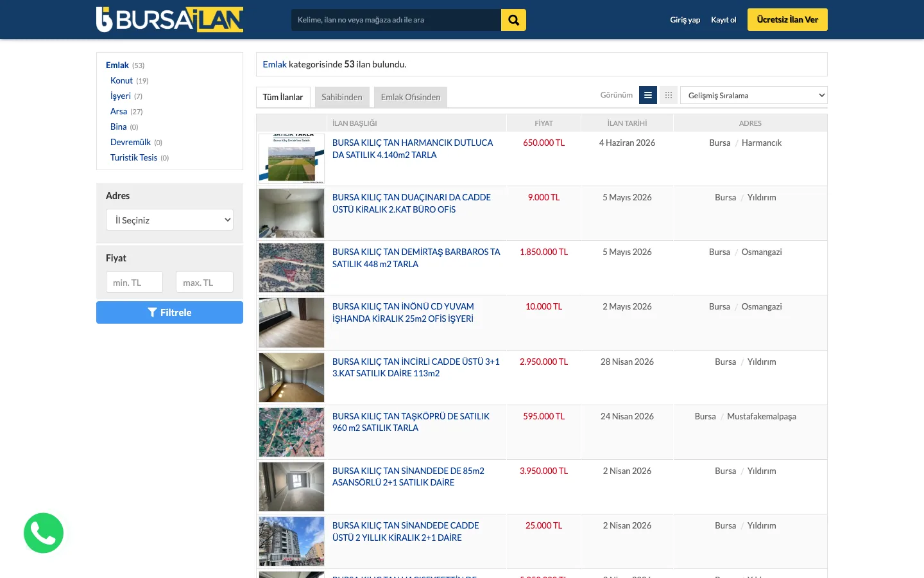This screenshot has width=924, height=578.
Task: Click the 9.000 TL price
Action: [x=543, y=197]
